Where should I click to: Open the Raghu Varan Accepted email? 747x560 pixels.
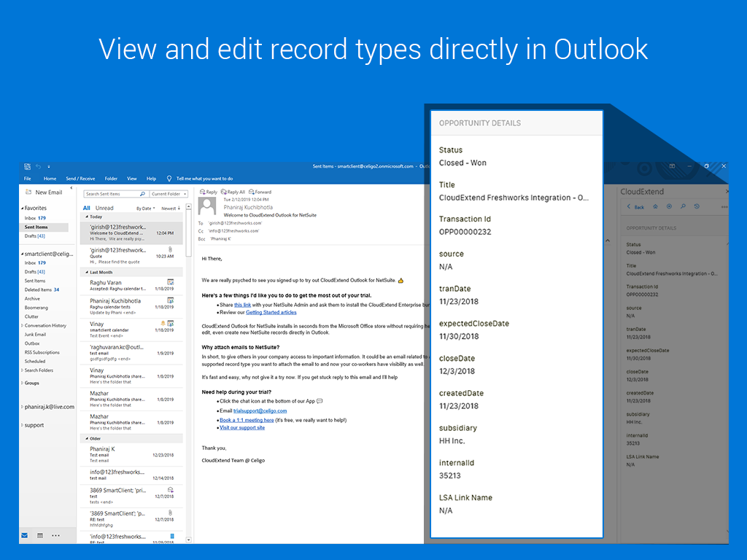(132, 285)
